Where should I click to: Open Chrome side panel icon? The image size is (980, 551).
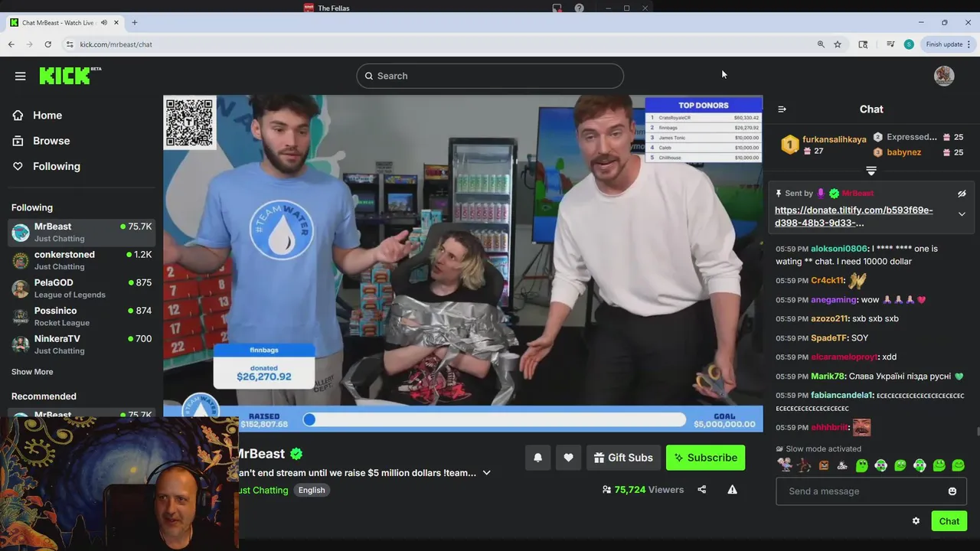coord(863,44)
